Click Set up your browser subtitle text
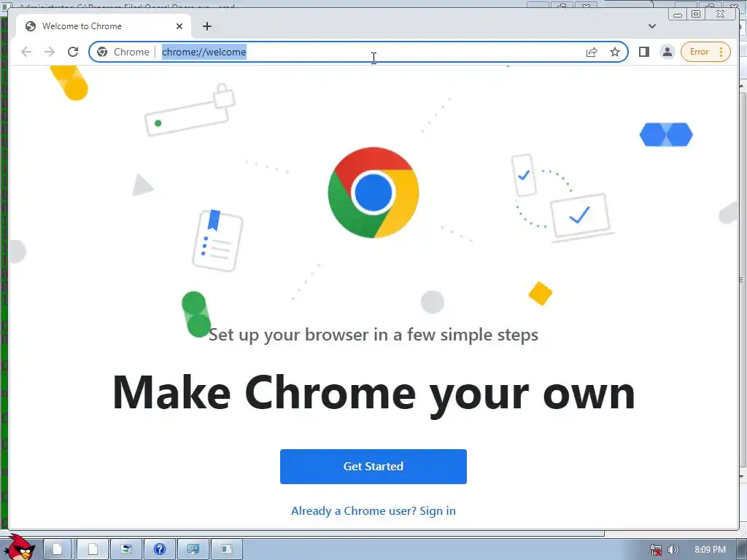The height and width of the screenshot is (560, 747). (373, 334)
